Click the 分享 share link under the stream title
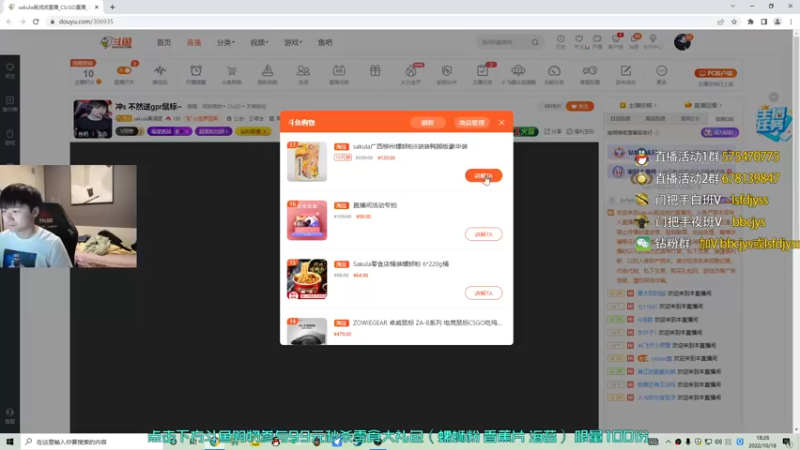Screen dimensions: 800x450 pos(554,131)
